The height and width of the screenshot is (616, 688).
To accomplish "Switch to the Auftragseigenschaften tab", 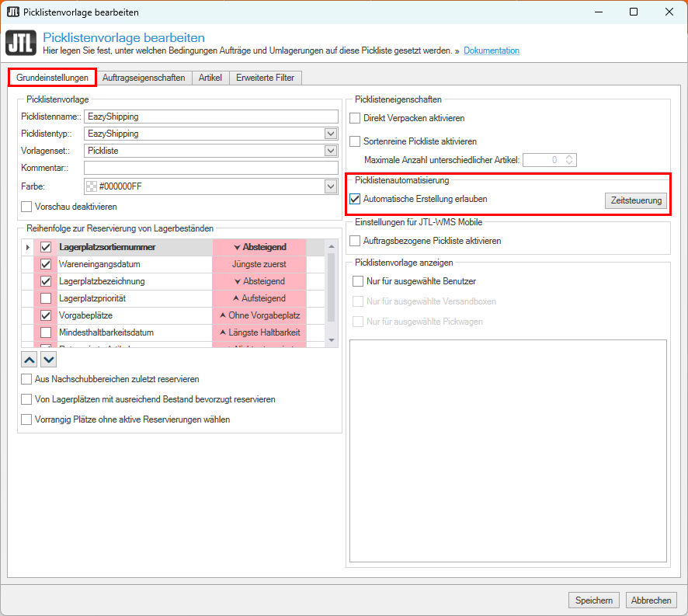I will [x=144, y=78].
